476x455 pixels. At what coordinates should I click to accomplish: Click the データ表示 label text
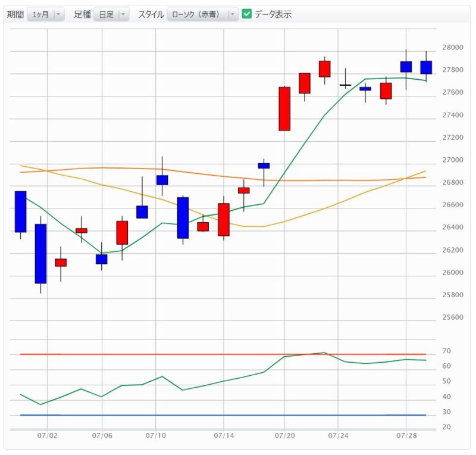[x=273, y=14]
